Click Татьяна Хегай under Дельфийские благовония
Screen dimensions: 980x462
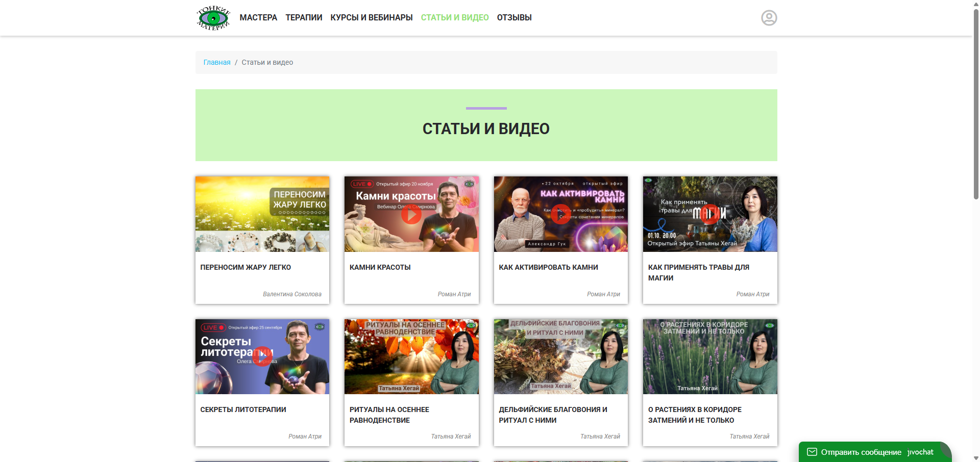600,437
